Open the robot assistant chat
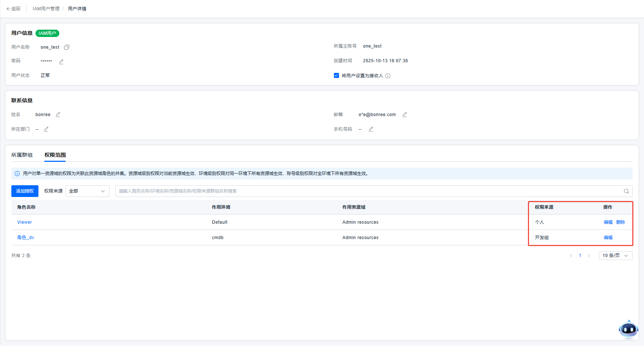This screenshot has height=346, width=644. pyautogui.click(x=628, y=330)
